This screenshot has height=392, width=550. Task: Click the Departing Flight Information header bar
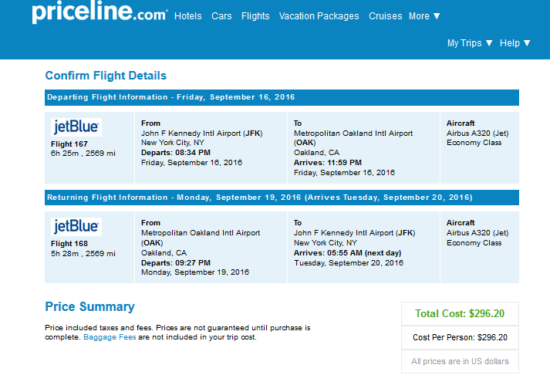282,97
